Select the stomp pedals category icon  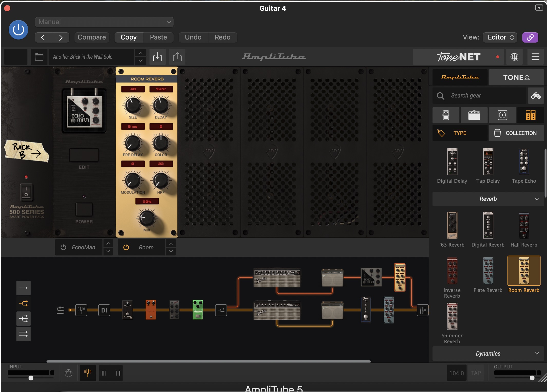point(446,115)
